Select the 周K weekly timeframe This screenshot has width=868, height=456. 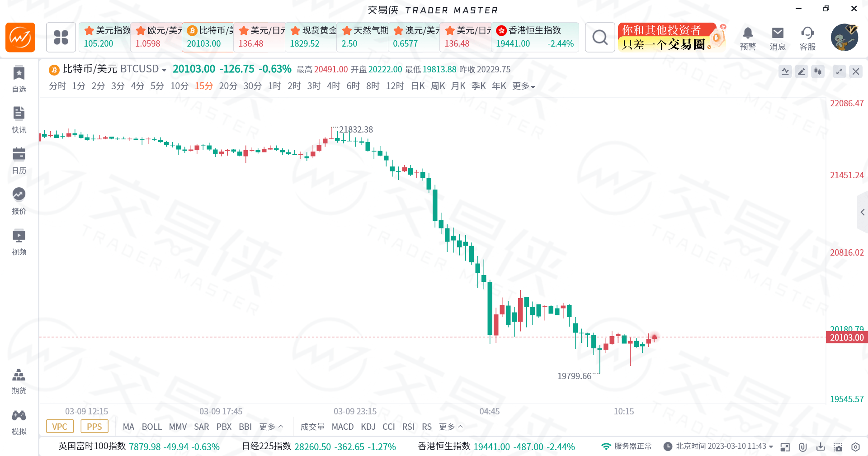(438, 86)
